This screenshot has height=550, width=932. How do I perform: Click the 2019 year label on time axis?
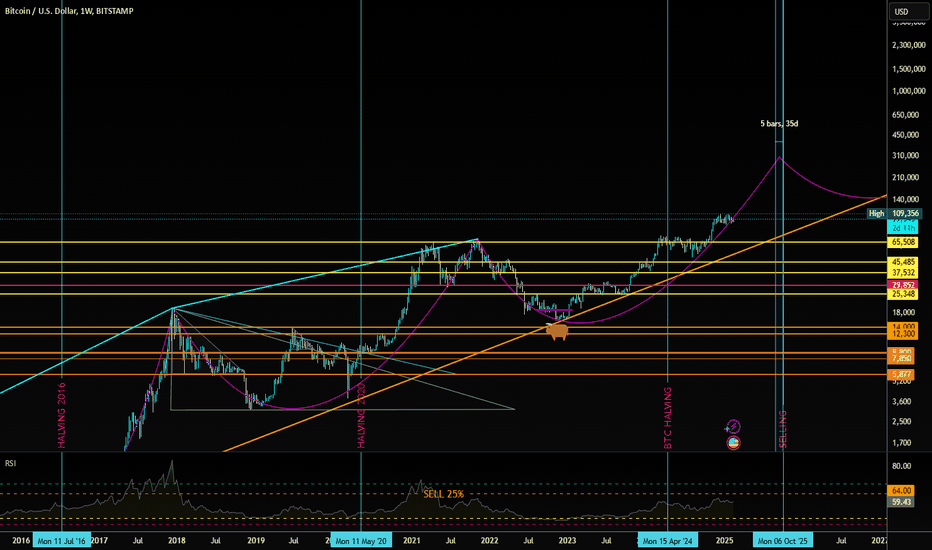(x=256, y=540)
